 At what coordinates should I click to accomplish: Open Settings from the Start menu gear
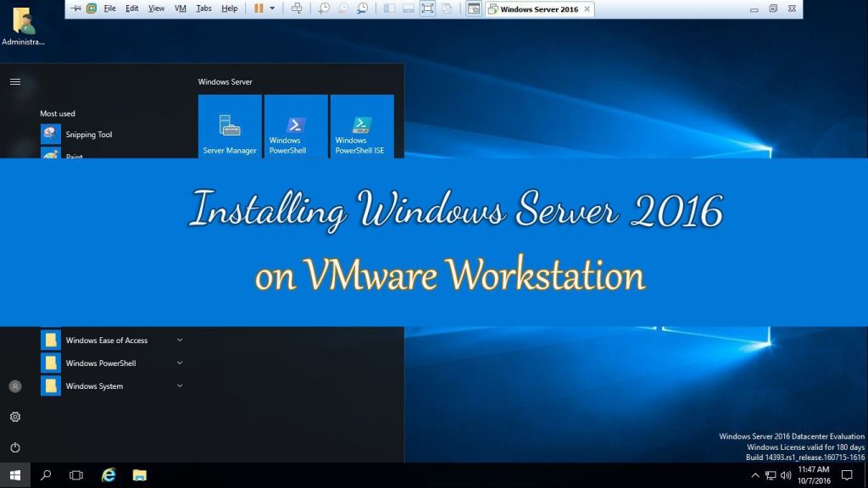coord(14,417)
